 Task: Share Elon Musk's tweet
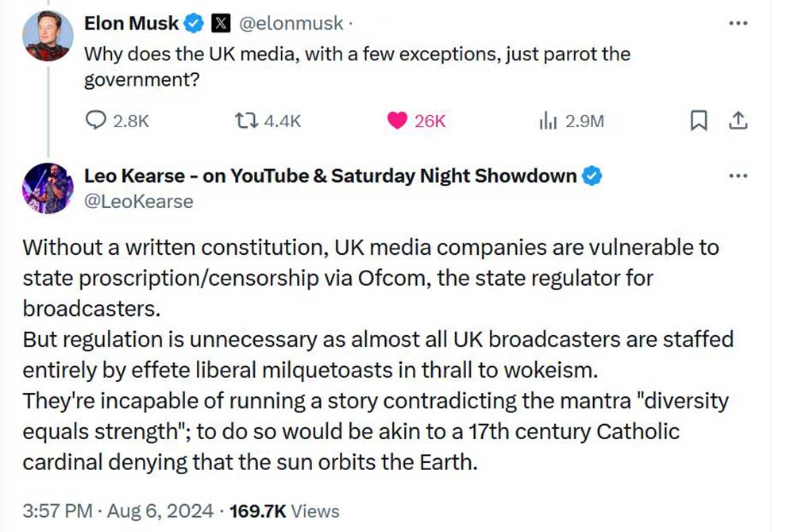738,121
